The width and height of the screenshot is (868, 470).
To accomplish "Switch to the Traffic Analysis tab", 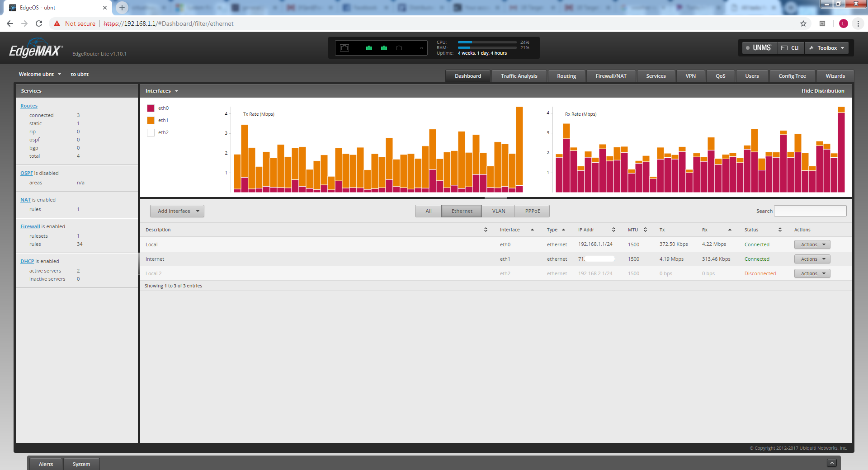I will click(519, 76).
